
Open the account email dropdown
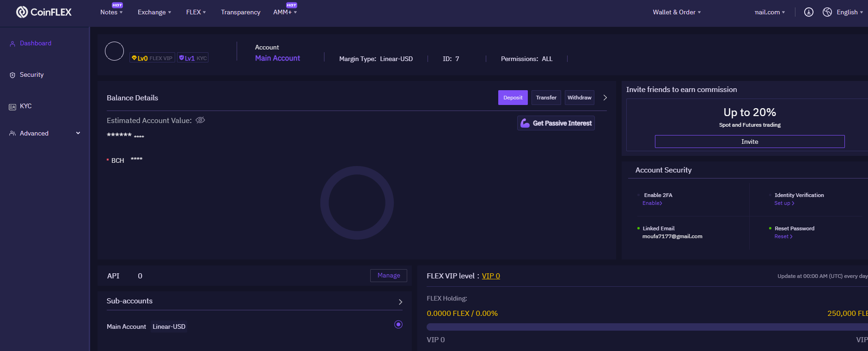(770, 12)
